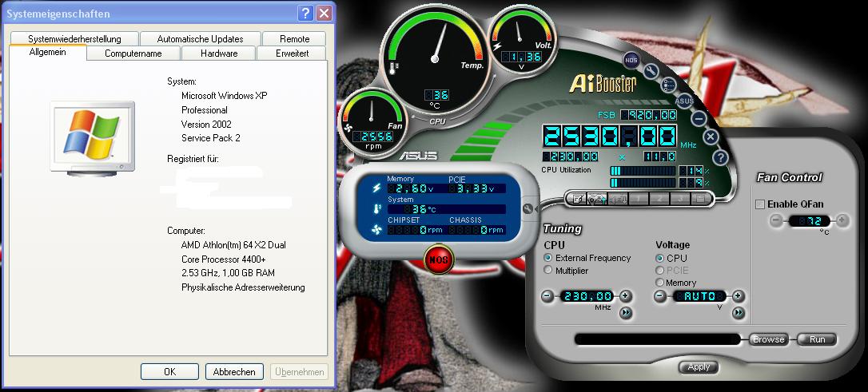Screen dimensions: 868x392
Task: Increase CPU external frequency with plus button
Action: 626,296
